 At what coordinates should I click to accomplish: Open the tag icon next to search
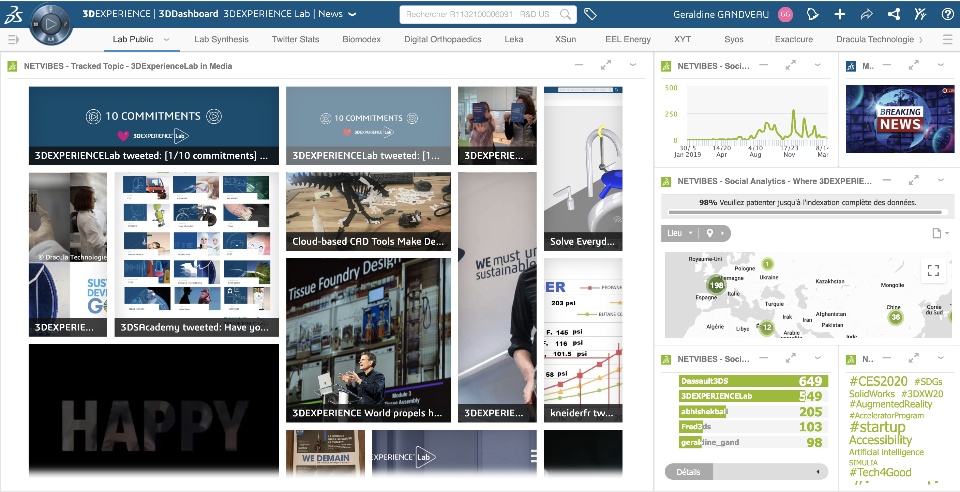point(590,14)
